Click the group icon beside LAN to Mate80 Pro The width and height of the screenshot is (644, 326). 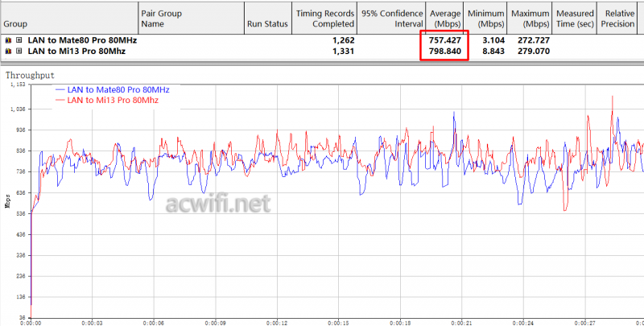[8, 39]
